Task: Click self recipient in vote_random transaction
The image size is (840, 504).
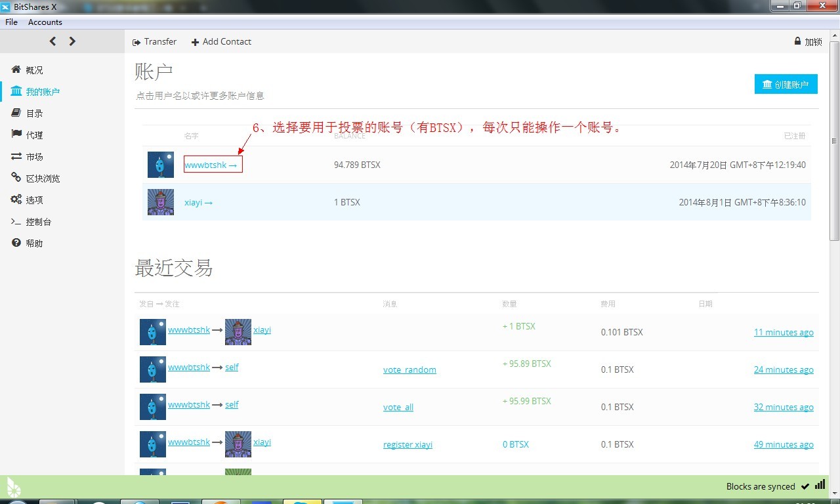Action: tap(232, 367)
